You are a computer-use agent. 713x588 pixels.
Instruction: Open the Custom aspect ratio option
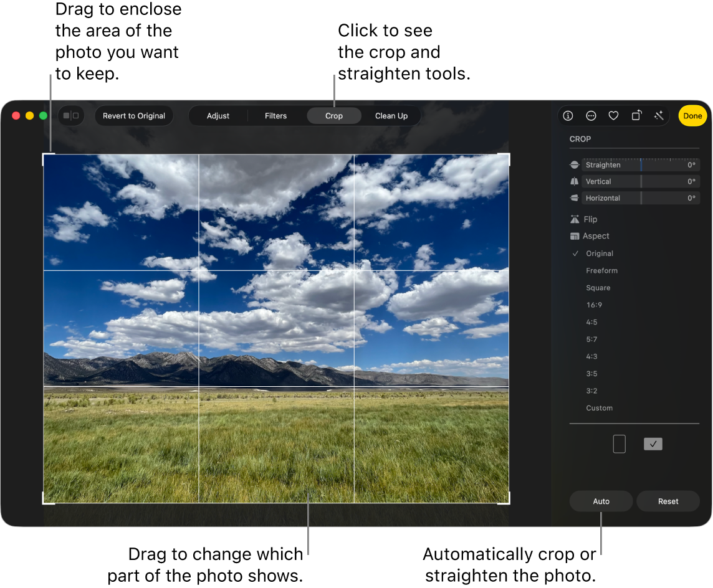click(x=599, y=408)
